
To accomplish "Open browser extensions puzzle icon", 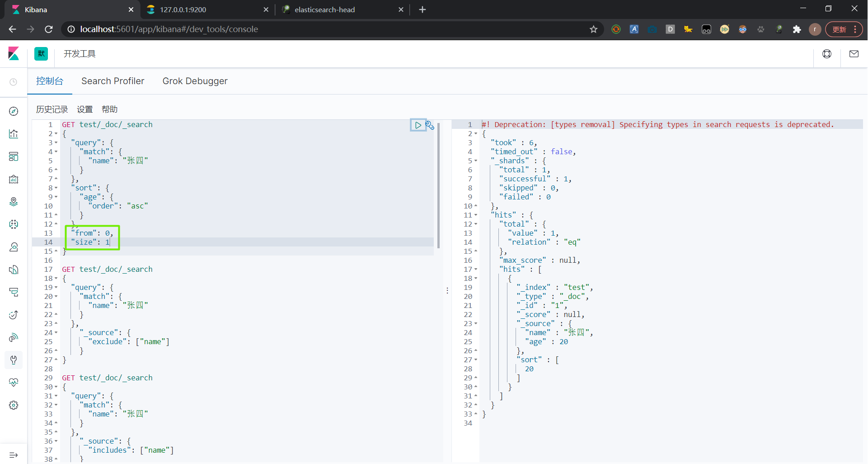I will click(x=797, y=29).
